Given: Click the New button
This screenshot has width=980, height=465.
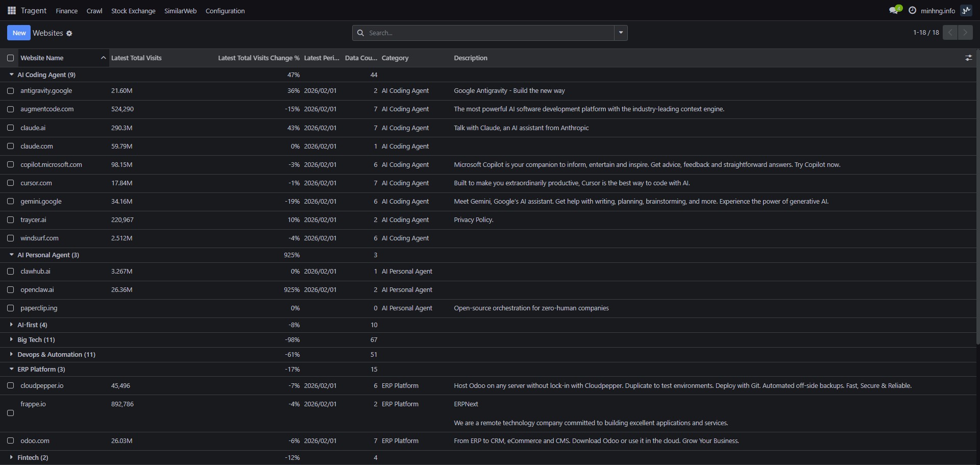Looking at the screenshot, I should click(x=18, y=33).
